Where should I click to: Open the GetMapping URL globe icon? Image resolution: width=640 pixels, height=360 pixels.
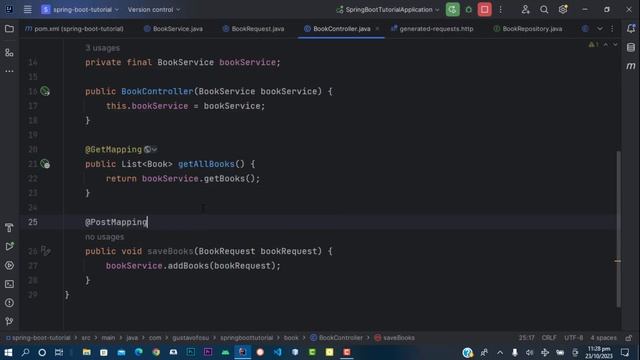point(147,150)
